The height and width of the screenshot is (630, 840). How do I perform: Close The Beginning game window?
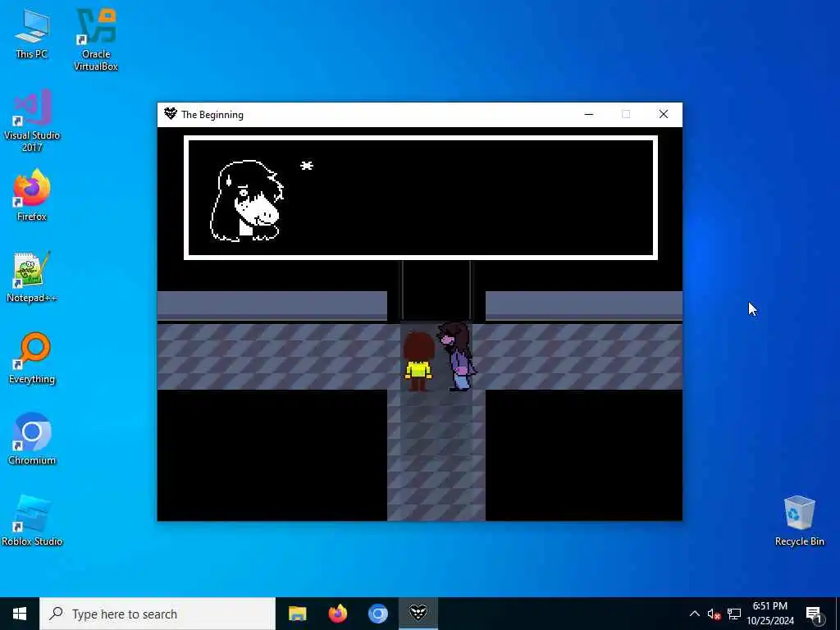tap(663, 114)
